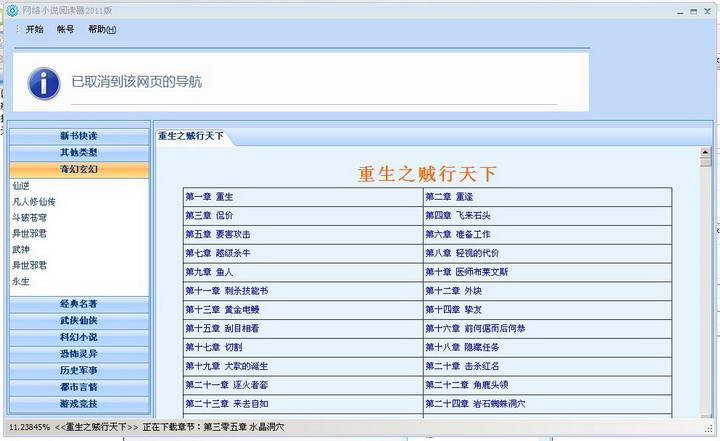
Task: Open chapter 第十七章 切割
Action: coord(214,347)
